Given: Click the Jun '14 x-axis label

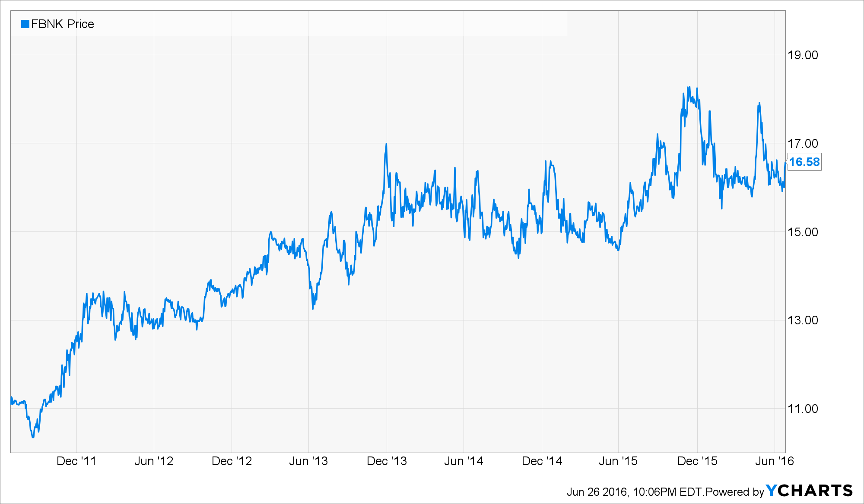Looking at the screenshot, I should tap(464, 461).
